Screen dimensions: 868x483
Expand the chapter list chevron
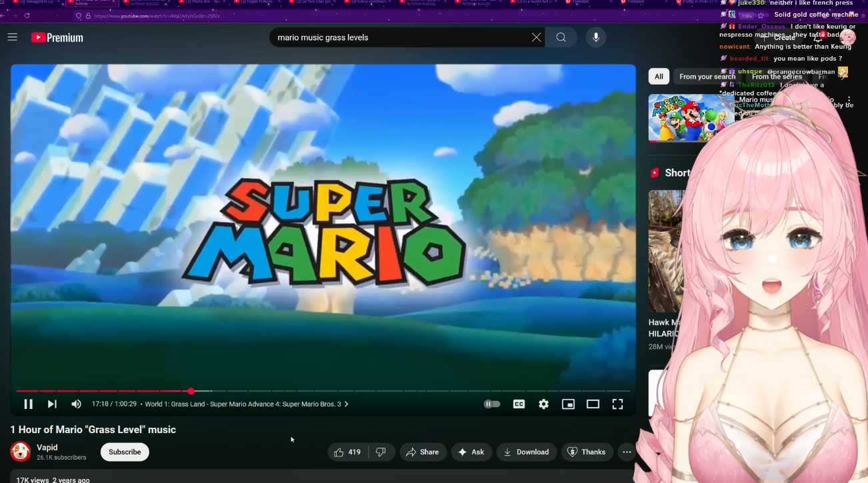coord(346,404)
